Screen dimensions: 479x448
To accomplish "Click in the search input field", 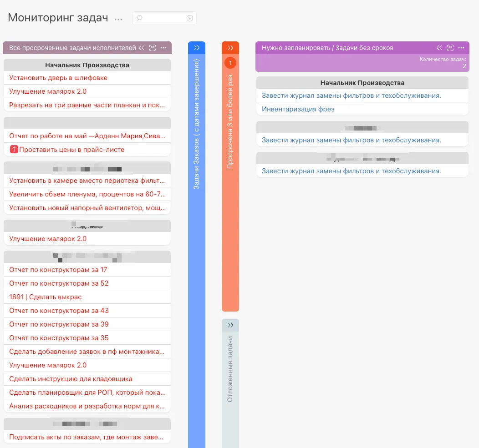I will coord(164,18).
